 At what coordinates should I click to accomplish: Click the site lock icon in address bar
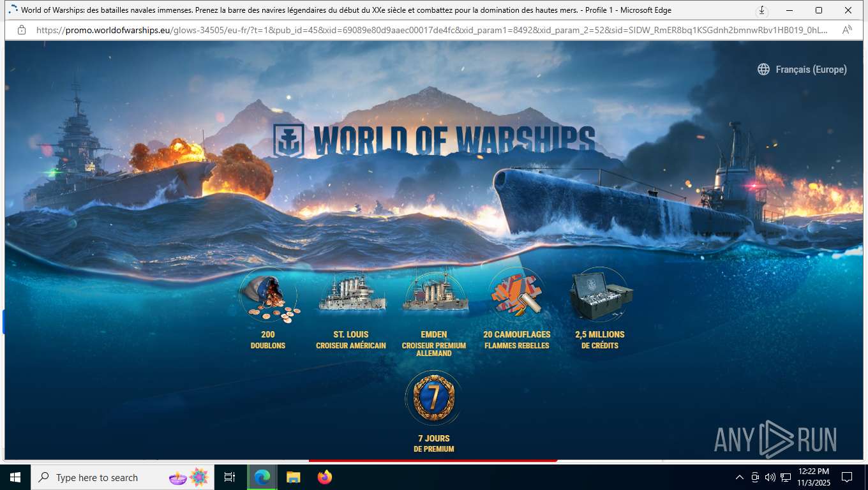coord(22,30)
